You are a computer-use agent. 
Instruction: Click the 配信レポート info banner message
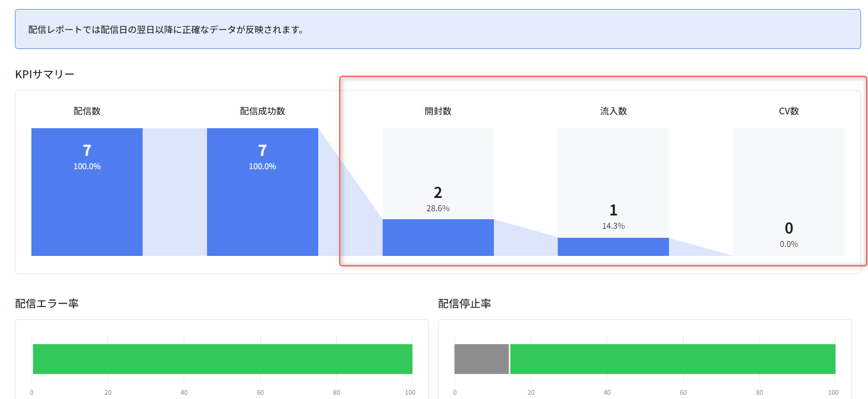pos(166,30)
